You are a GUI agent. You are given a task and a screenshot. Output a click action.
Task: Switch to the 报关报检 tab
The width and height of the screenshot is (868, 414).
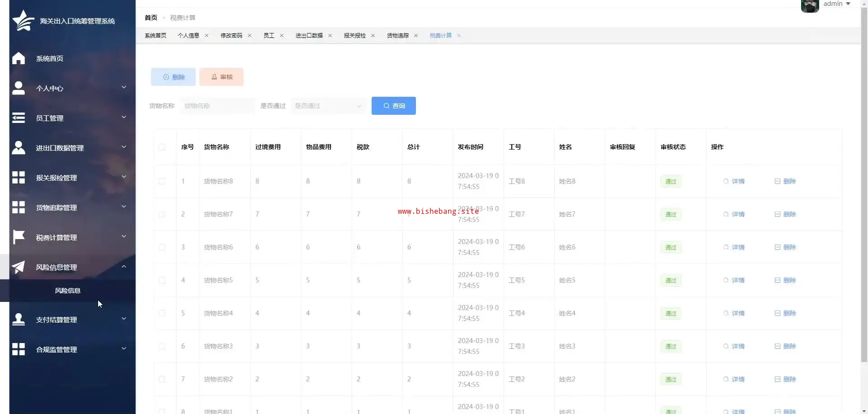[354, 36]
